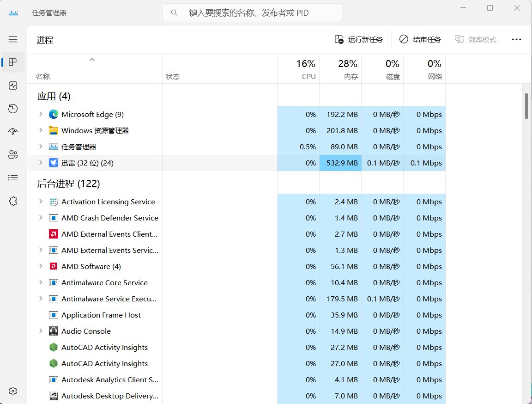Sort processes by the CPU column
Viewport: 532px width, 404px height.
[x=299, y=69]
